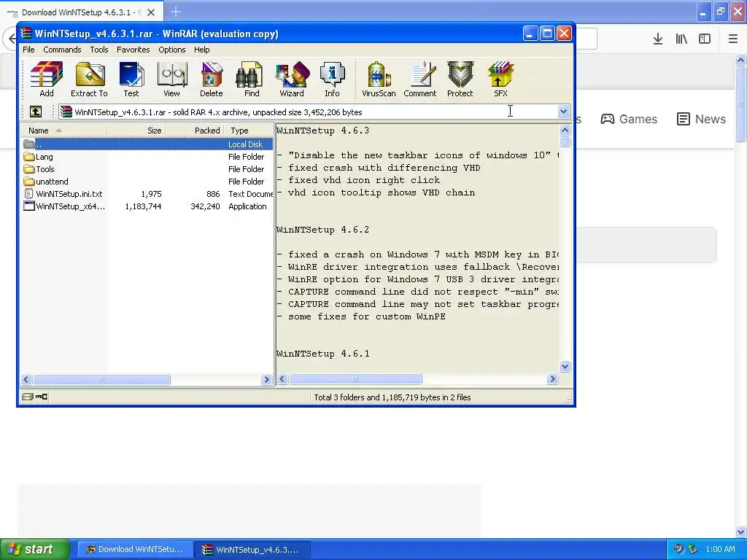Open the Commands menu
This screenshot has height=560, width=747.
(x=62, y=50)
